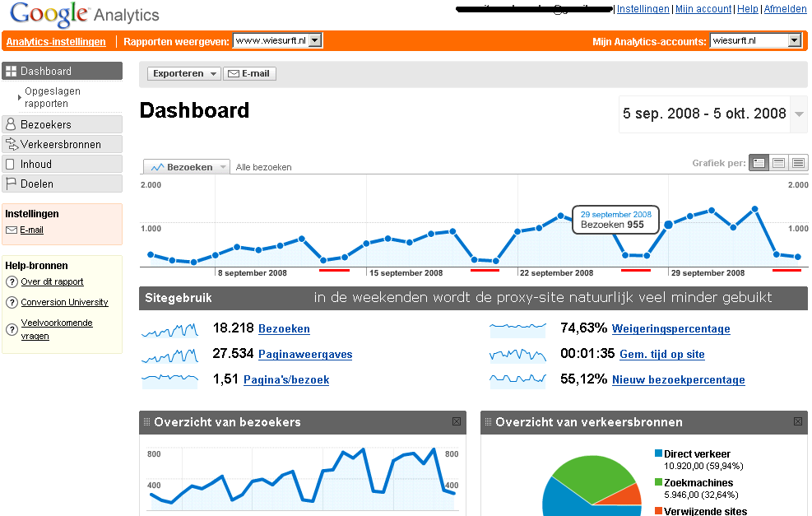
Task: Click the "Alle bezoeken" label
Action: pos(263,167)
